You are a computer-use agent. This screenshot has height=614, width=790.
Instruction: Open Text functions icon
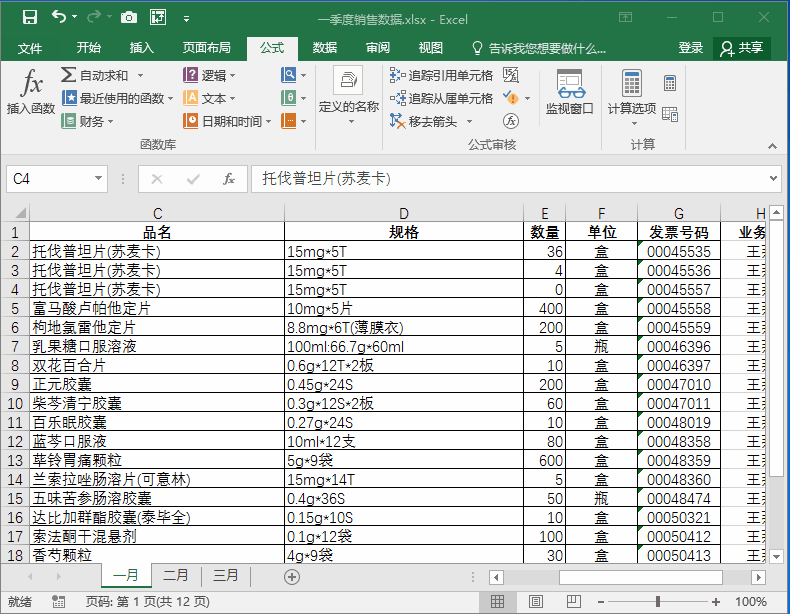[190, 98]
